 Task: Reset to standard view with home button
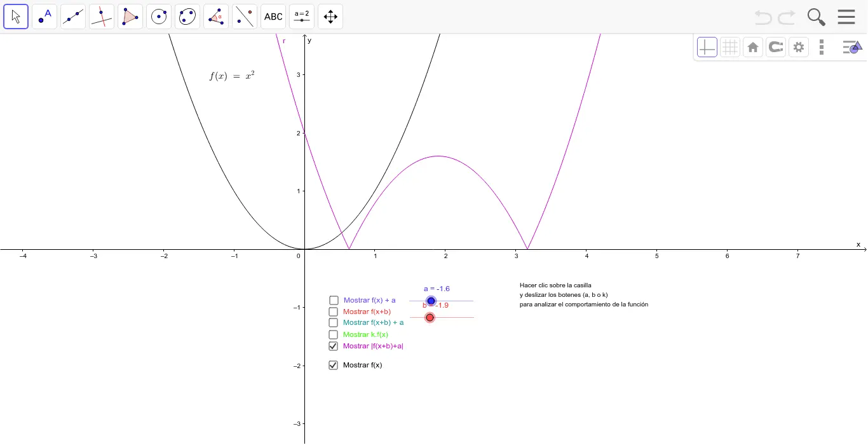[x=753, y=47]
